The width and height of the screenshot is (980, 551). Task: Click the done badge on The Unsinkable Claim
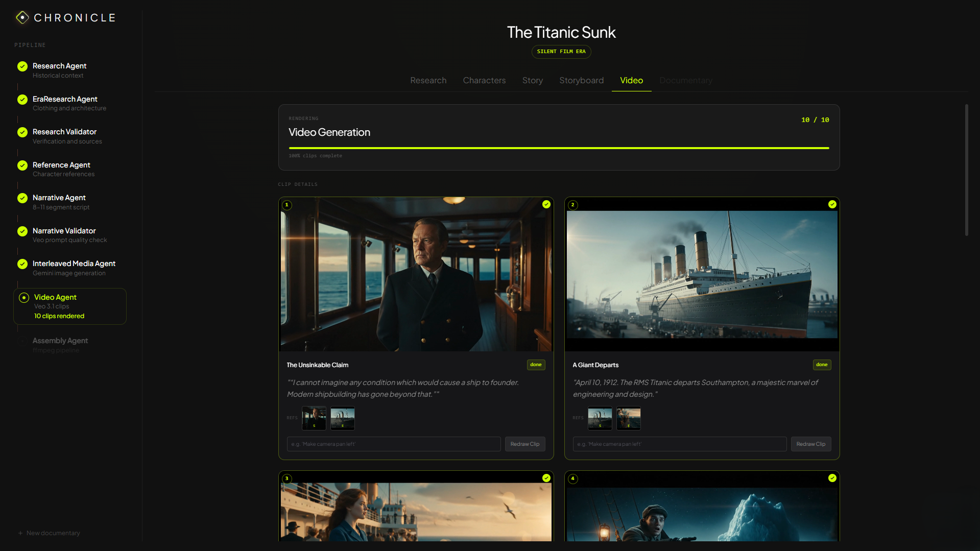point(536,365)
